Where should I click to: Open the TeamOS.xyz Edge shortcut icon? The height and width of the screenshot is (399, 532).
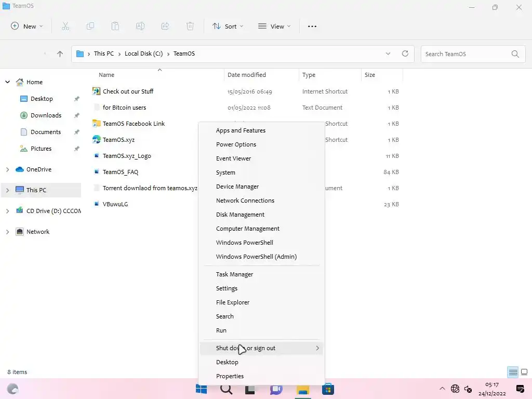tap(96, 139)
